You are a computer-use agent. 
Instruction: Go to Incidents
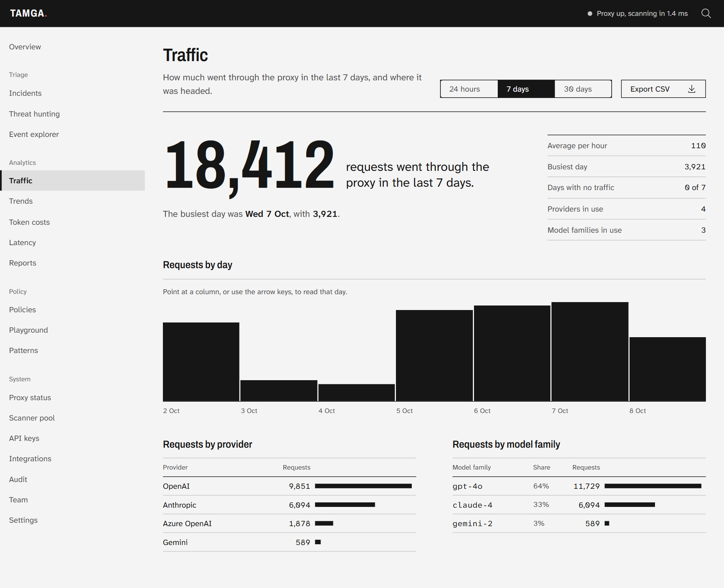point(72,93)
